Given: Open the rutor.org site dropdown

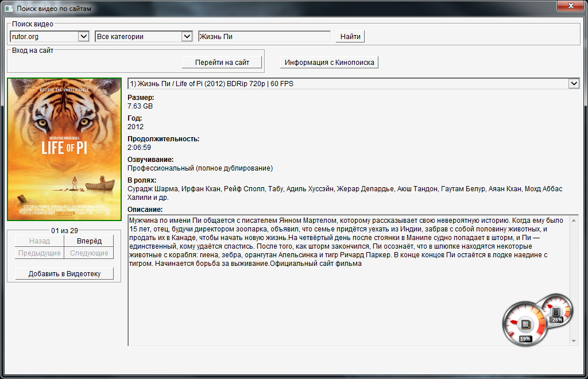Looking at the screenshot, I should pyautogui.click(x=83, y=37).
